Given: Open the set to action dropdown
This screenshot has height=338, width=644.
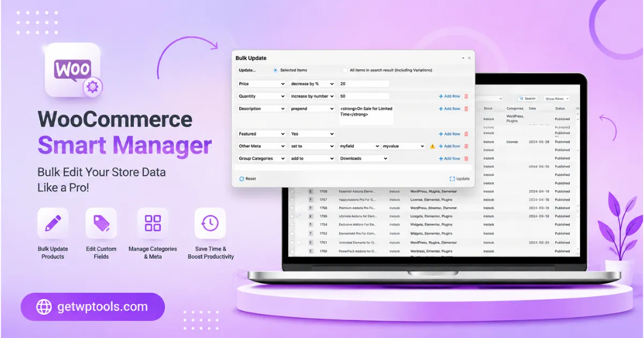Looking at the screenshot, I should (312, 146).
